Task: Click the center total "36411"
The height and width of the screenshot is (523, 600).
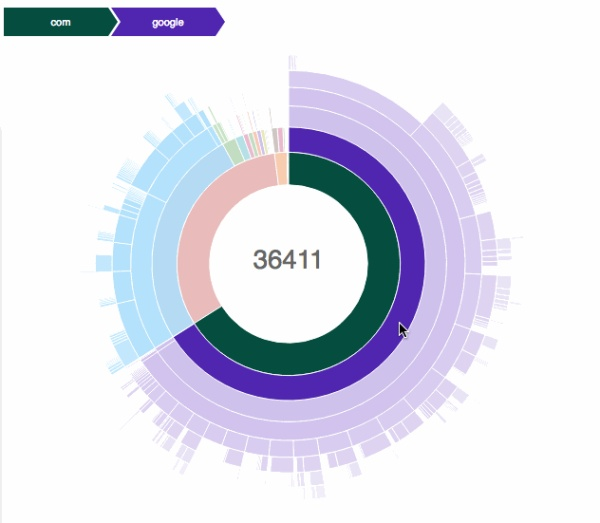Action: point(287,260)
